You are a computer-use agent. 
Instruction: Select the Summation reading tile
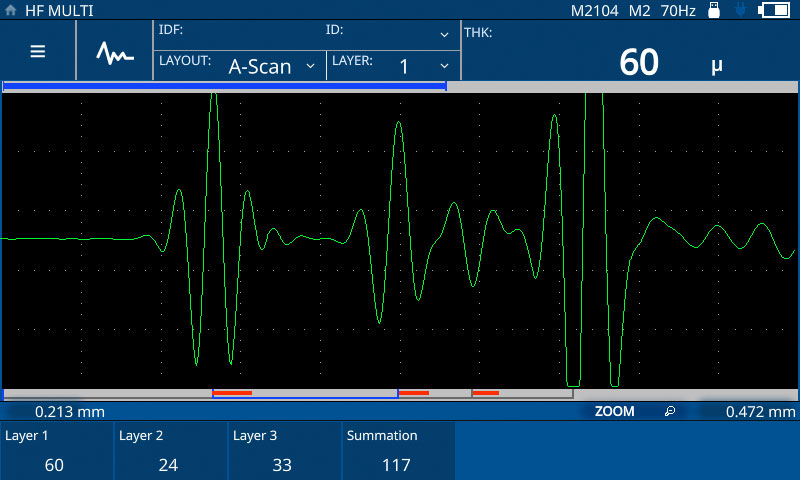click(x=399, y=450)
